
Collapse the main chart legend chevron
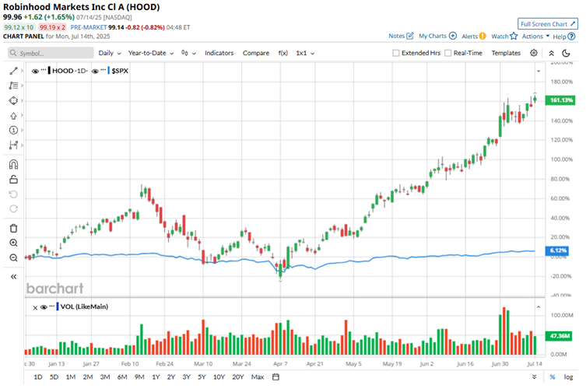(x=539, y=71)
